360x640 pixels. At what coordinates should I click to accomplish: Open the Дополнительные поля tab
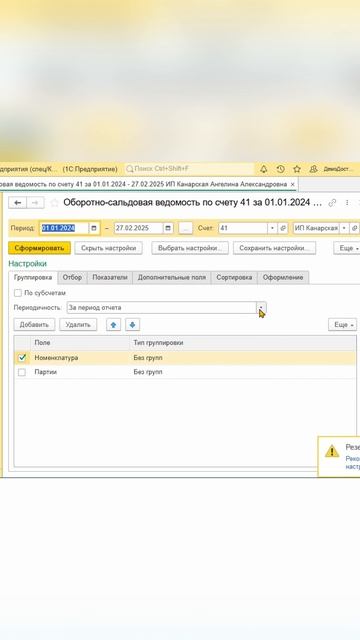click(172, 278)
